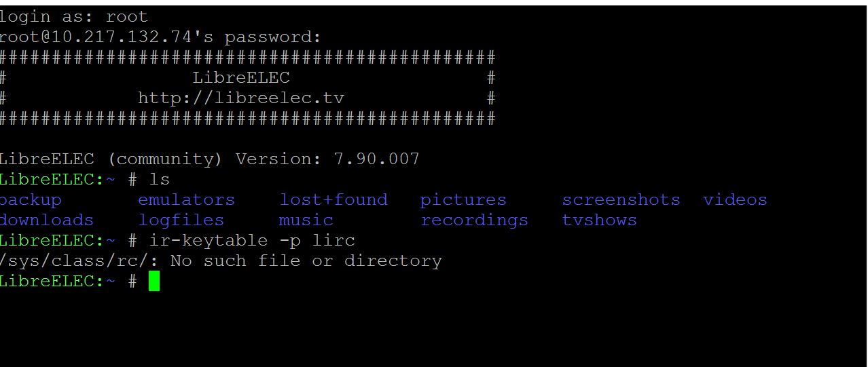Screen dimensions: 868x367
Task: Click the 'screenshots' directory listing
Action: pyautogui.click(x=621, y=200)
